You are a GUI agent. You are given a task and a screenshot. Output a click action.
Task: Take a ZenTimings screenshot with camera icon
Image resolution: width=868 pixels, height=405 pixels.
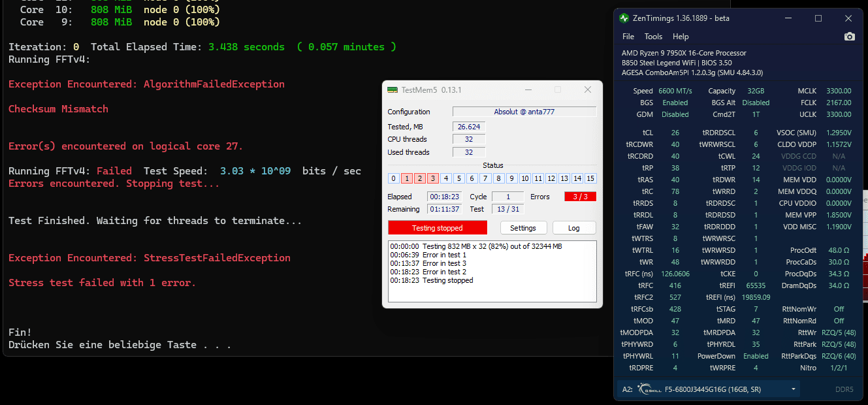[849, 37]
